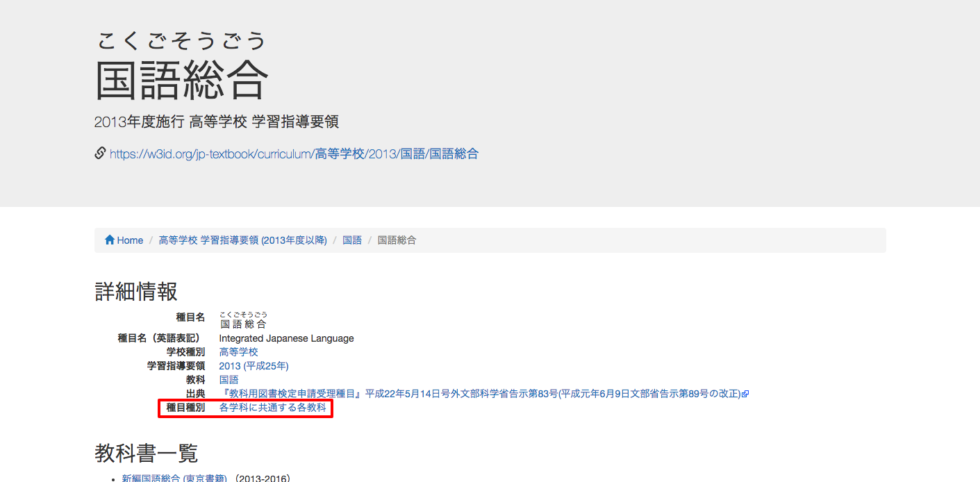
Task: Click the external-link icon after the 出典 notice
Action: pyautogui.click(x=745, y=392)
